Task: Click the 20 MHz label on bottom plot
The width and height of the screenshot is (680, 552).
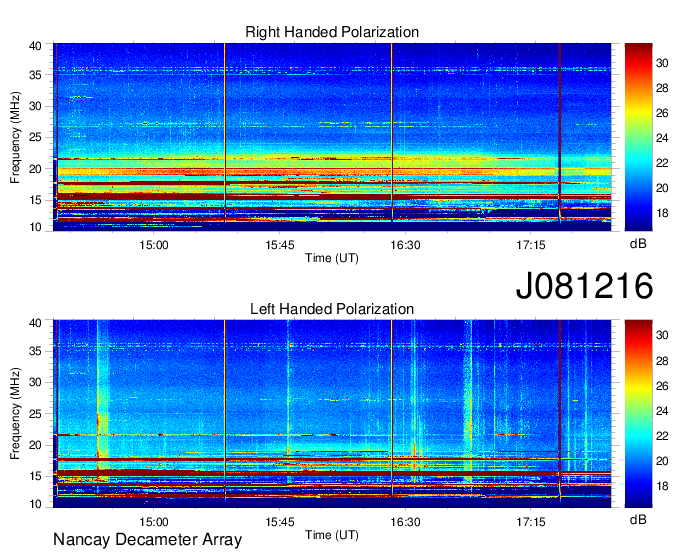Action: (x=36, y=445)
